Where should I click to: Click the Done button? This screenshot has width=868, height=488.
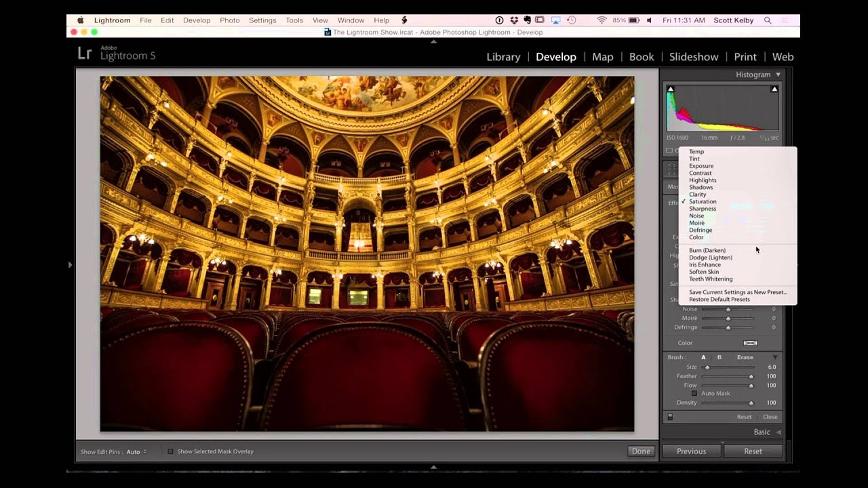[641, 451]
